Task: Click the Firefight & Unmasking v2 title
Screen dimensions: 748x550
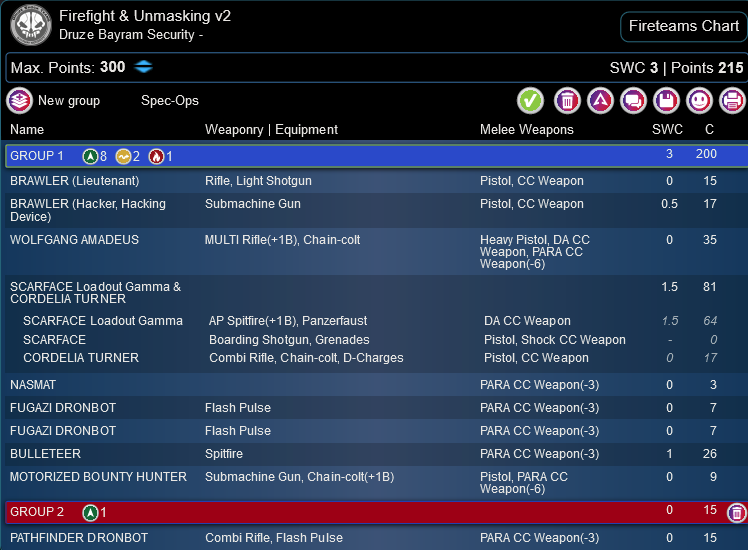Action: [145, 16]
